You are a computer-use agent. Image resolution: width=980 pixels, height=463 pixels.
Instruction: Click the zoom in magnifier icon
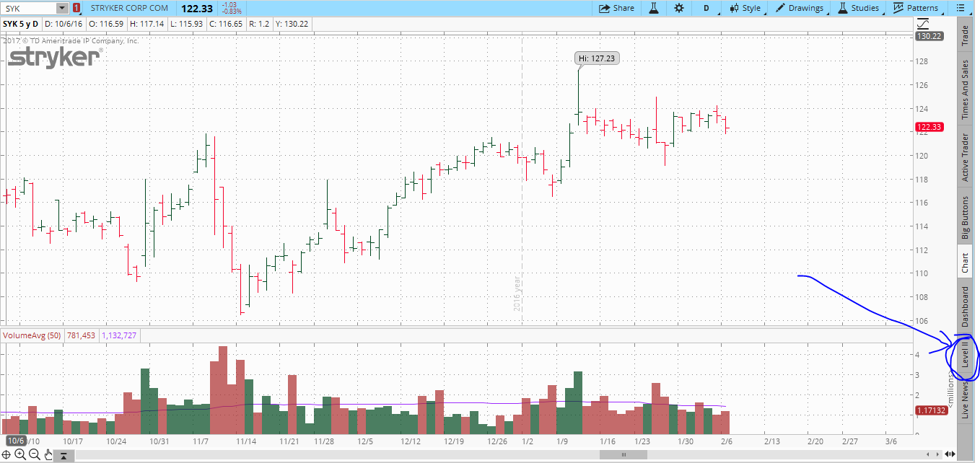(x=20, y=454)
